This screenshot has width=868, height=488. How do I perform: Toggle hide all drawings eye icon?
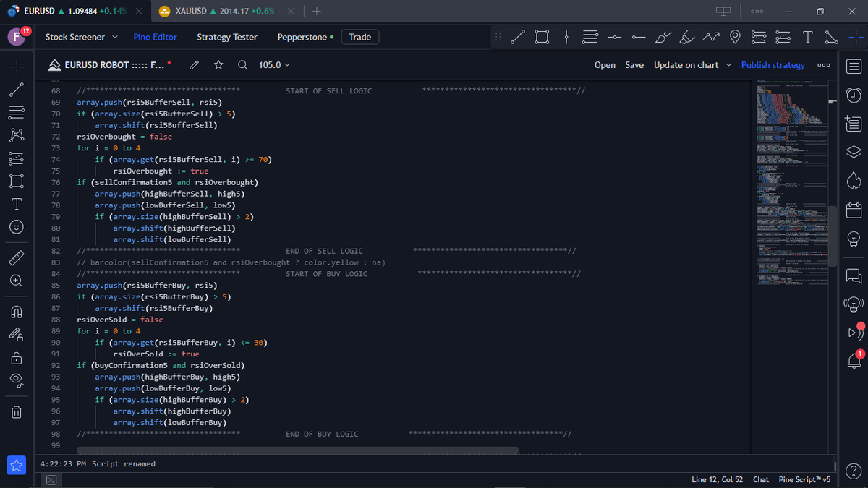(17, 380)
